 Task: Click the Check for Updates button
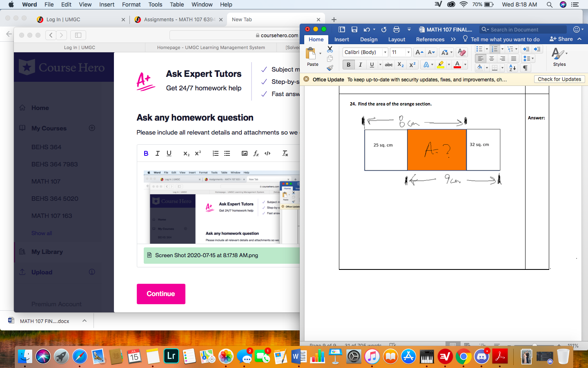click(x=559, y=79)
